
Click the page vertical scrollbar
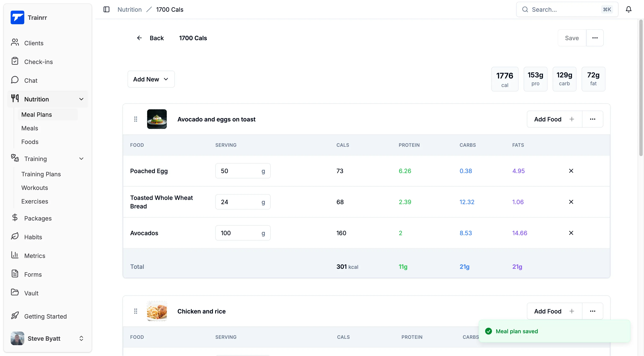tap(641, 87)
